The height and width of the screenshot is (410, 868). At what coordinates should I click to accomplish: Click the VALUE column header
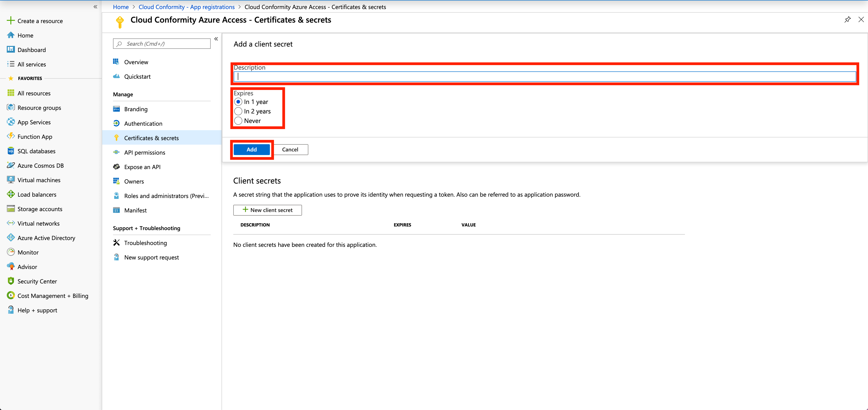click(x=468, y=225)
